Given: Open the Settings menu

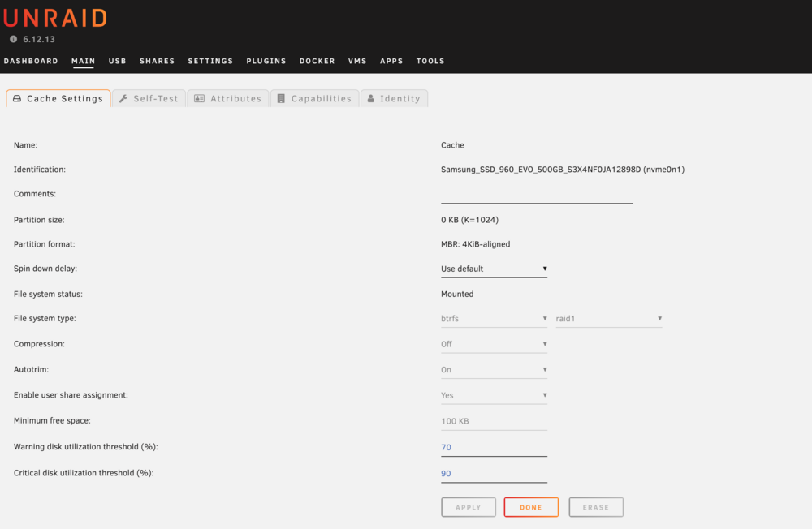Looking at the screenshot, I should 210,61.
